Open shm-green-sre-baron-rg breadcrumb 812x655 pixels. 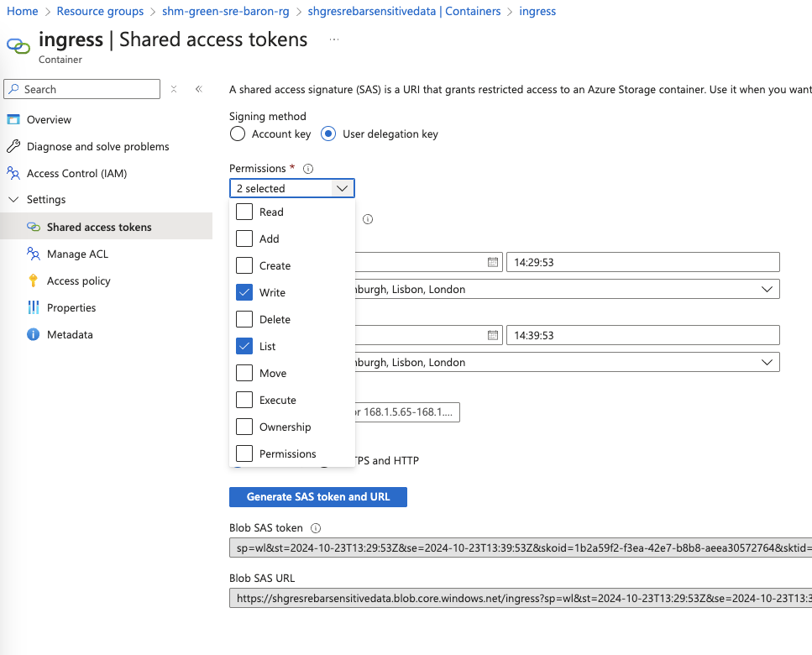[226, 12]
